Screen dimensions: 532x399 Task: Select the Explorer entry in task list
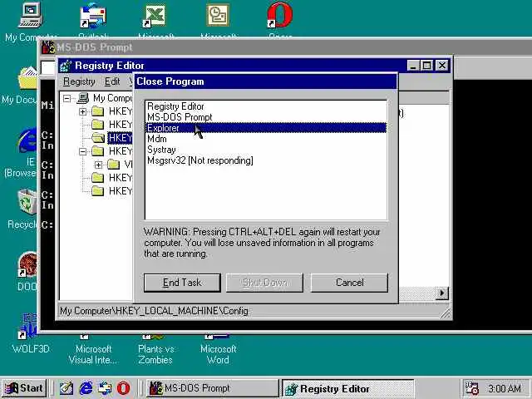[266, 128]
